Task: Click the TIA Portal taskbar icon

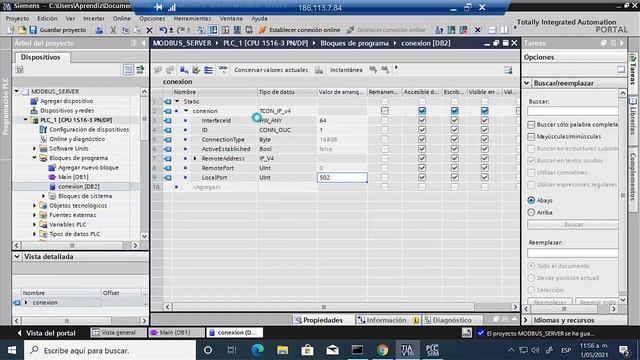Action: coord(407,350)
